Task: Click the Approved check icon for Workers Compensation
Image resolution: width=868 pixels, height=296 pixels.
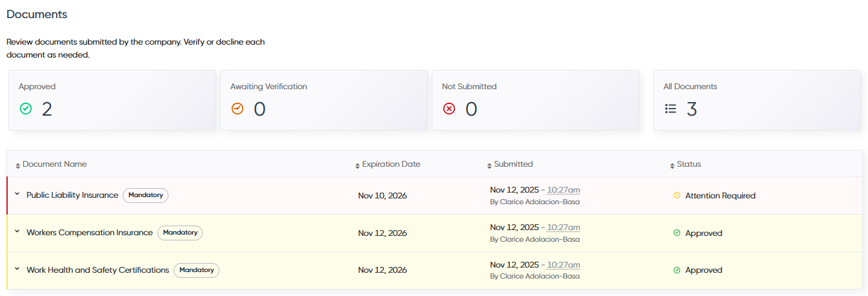Action: coord(677,233)
